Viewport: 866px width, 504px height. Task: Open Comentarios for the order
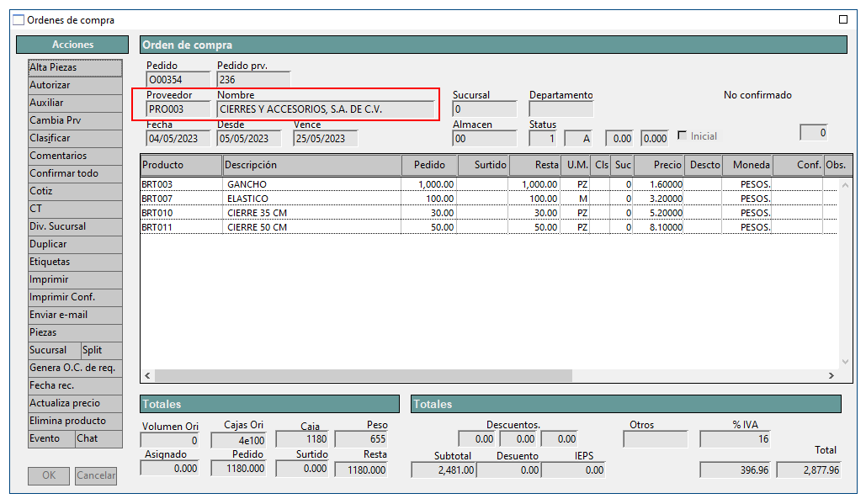(75, 156)
